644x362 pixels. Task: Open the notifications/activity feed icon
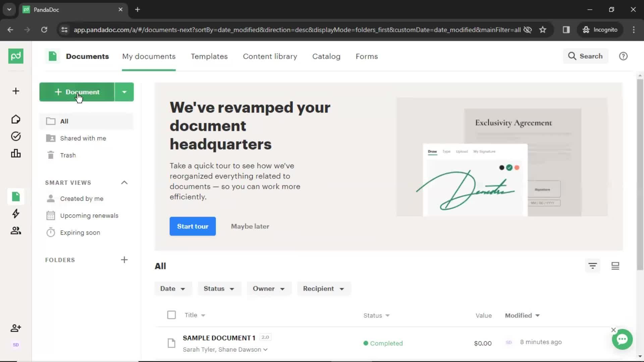15,214
